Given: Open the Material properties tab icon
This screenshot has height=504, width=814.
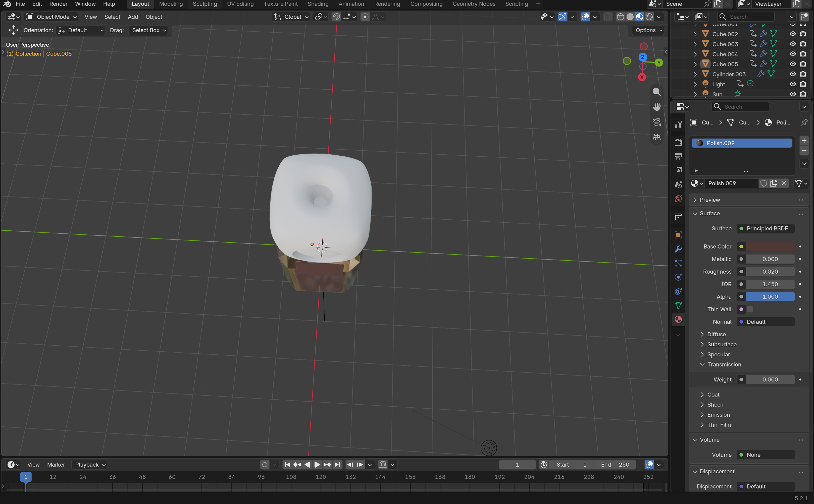Looking at the screenshot, I should pos(678,319).
